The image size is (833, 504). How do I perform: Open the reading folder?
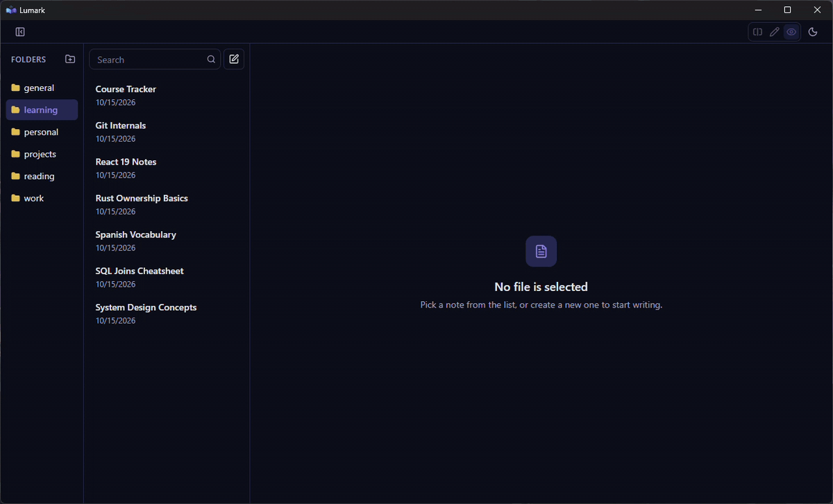(42, 176)
